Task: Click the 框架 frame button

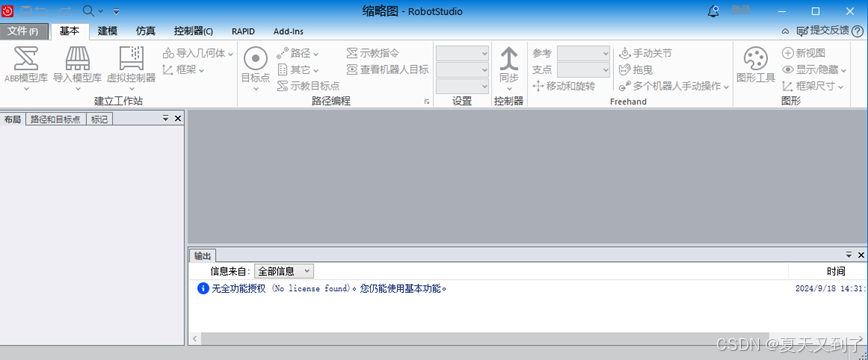Action: tap(183, 70)
